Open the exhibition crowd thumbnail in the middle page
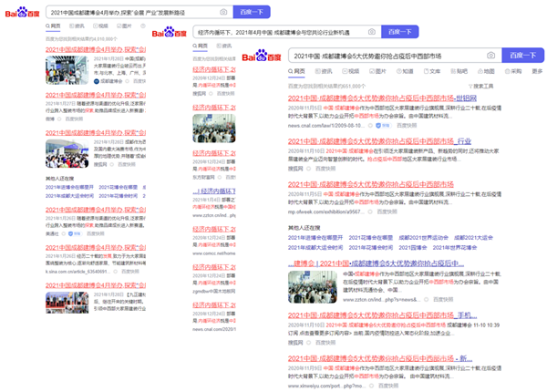 [x=214, y=129]
